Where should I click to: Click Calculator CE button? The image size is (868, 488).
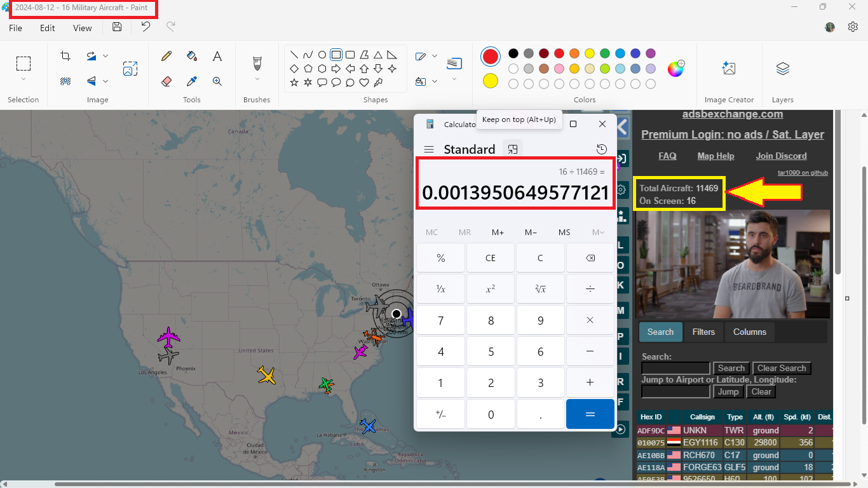491,258
